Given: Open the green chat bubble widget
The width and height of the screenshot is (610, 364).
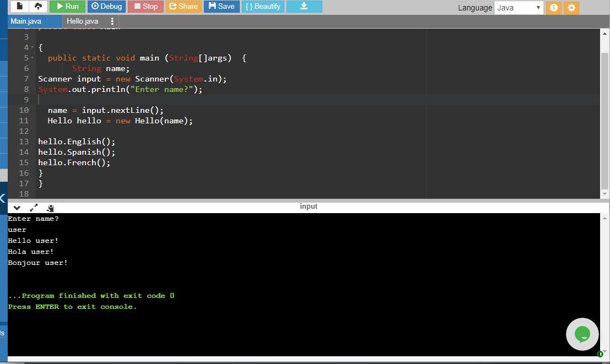Looking at the screenshot, I should point(582,334).
